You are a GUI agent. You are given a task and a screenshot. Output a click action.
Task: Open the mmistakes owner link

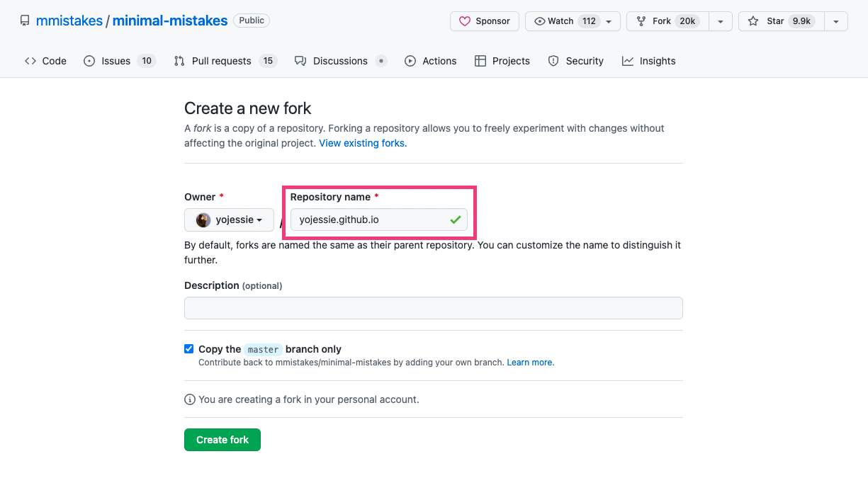tap(69, 21)
